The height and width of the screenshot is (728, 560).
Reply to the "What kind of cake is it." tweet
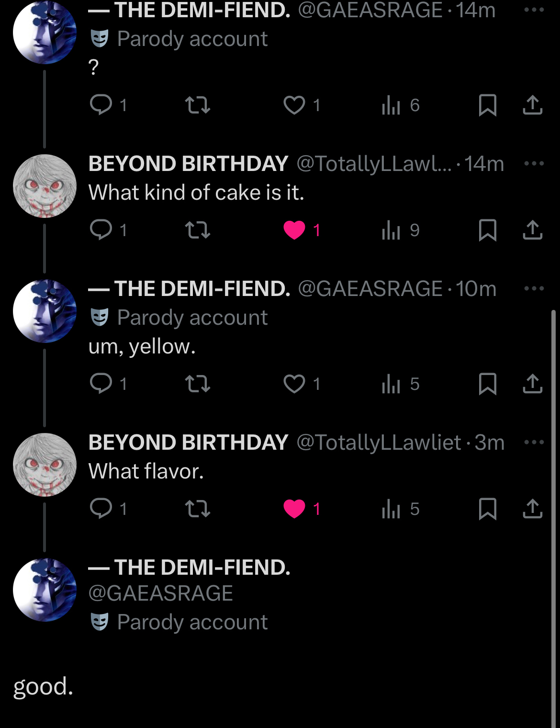pos(101,230)
